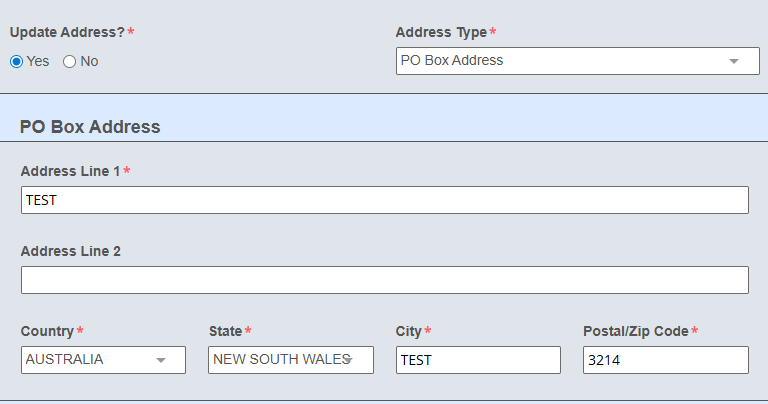Open the Address Type dropdown

click(577, 61)
